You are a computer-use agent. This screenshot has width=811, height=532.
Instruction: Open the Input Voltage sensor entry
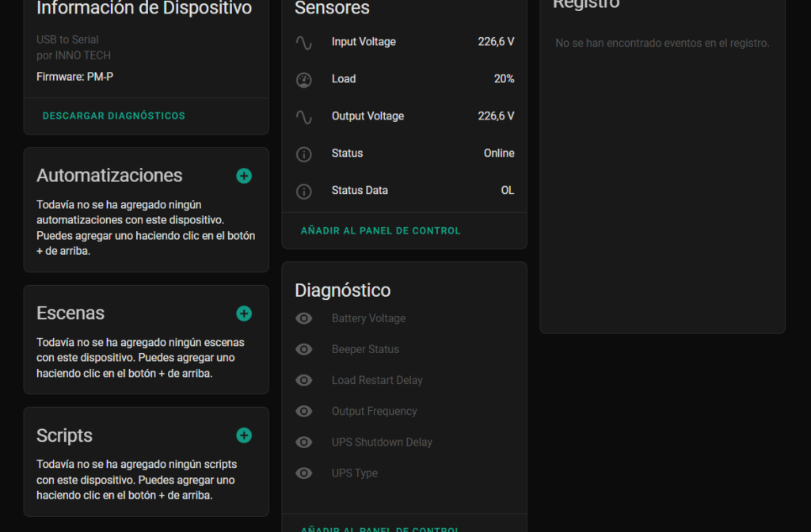coord(404,42)
